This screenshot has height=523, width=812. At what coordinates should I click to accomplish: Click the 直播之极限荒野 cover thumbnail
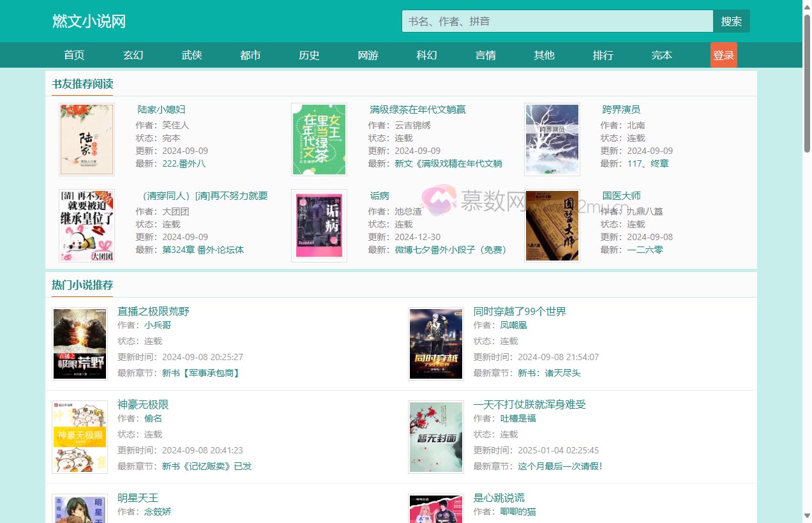pos(80,344)
